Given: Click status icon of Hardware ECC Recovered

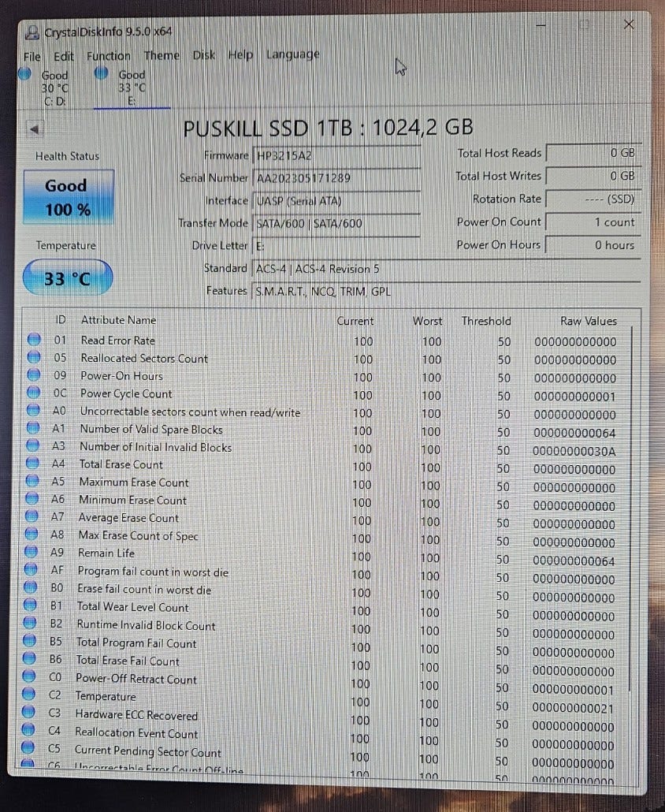Looking at the screenshot, I should coord(28,712).
